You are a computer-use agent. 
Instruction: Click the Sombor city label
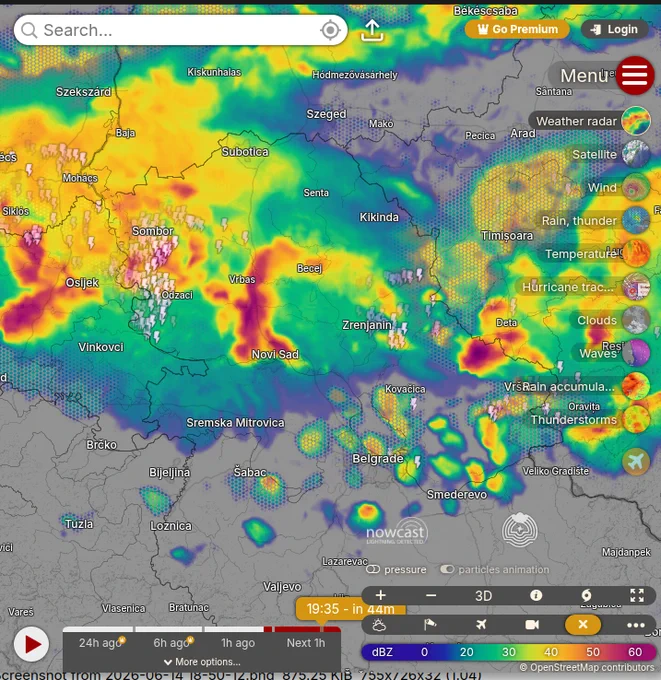(153, 231)
